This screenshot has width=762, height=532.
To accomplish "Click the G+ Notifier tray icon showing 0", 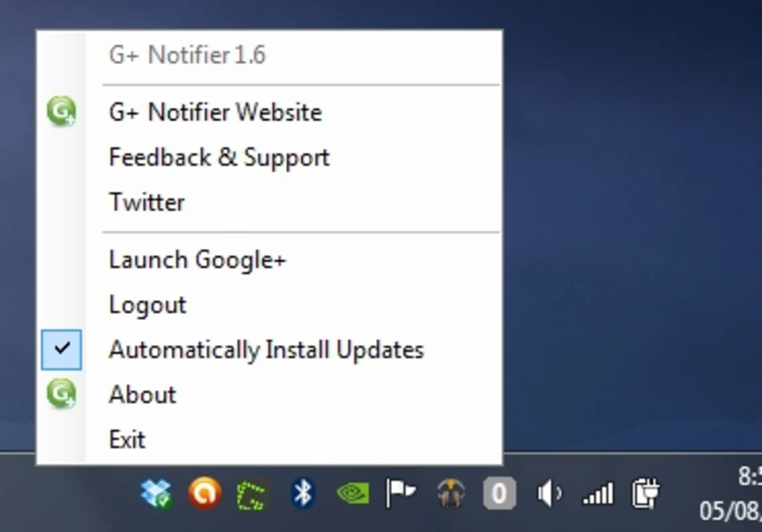I will click(499, 493).
